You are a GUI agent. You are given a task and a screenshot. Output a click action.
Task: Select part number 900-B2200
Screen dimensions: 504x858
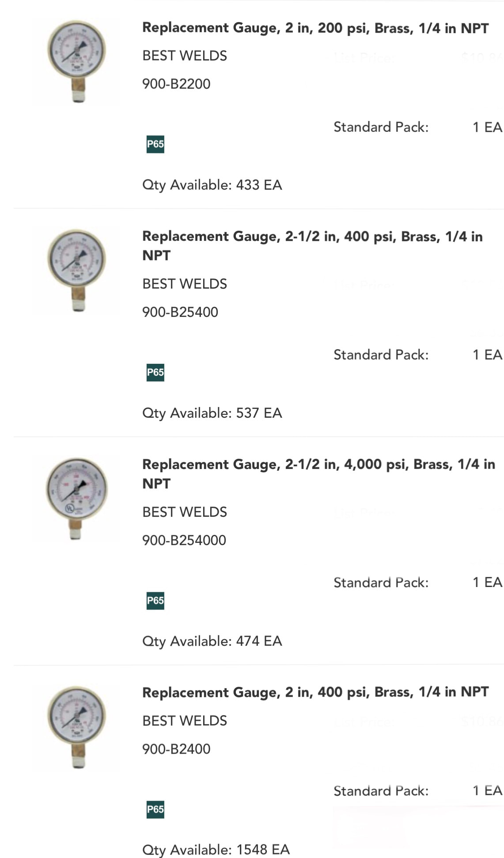176,84
